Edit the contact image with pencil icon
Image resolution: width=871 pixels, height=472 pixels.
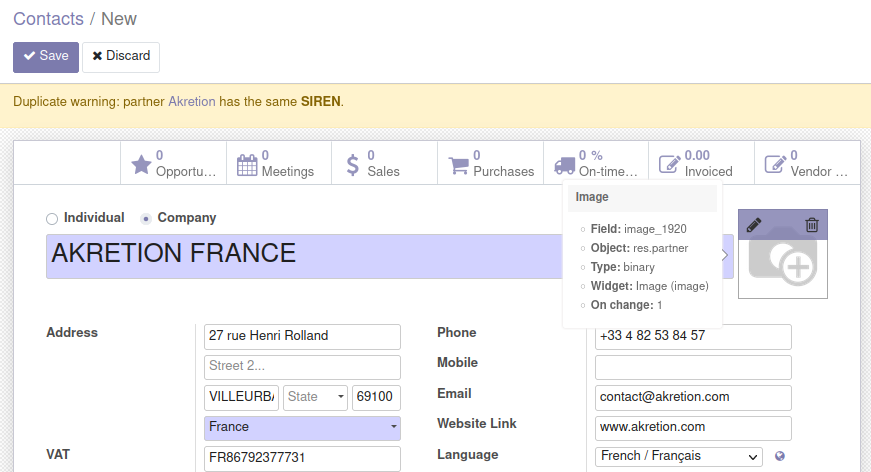tap(754, 225)
